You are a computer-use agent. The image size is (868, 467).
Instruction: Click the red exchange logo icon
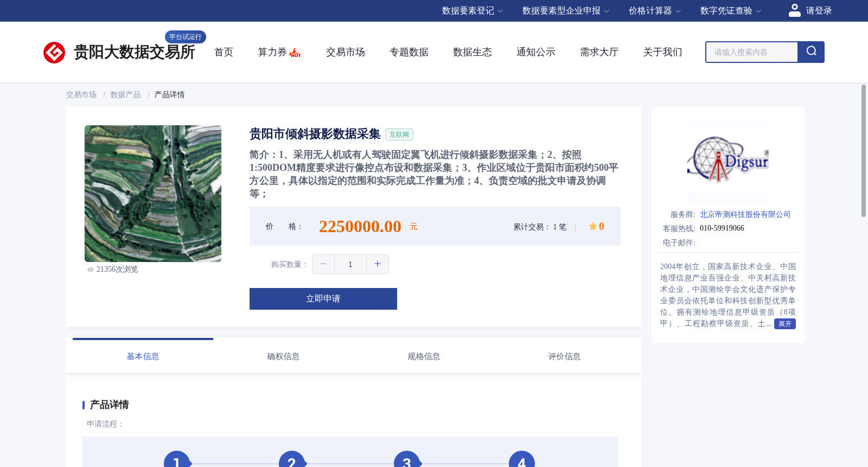pyautogui.click(x=54, y=53)
